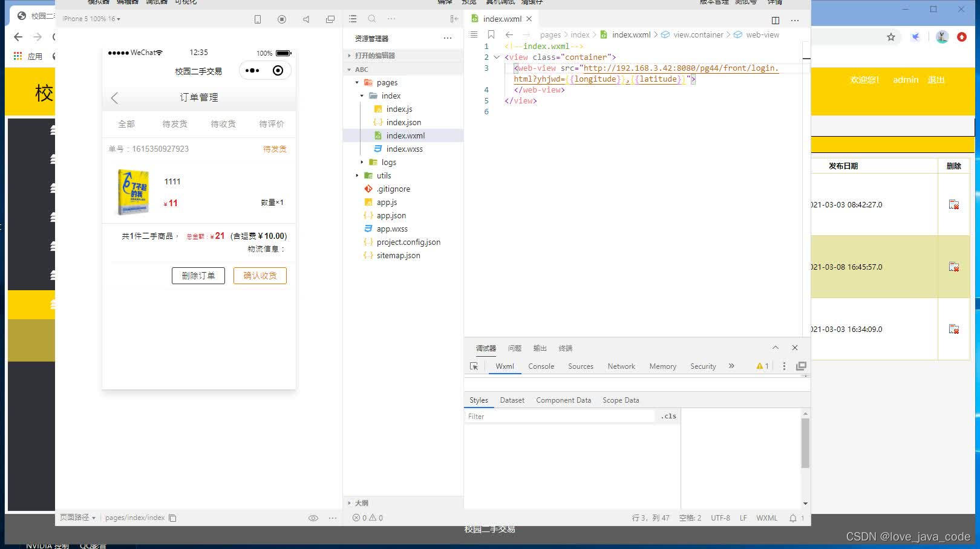
Task: Open the Console devtools tab
Action: 541,366
